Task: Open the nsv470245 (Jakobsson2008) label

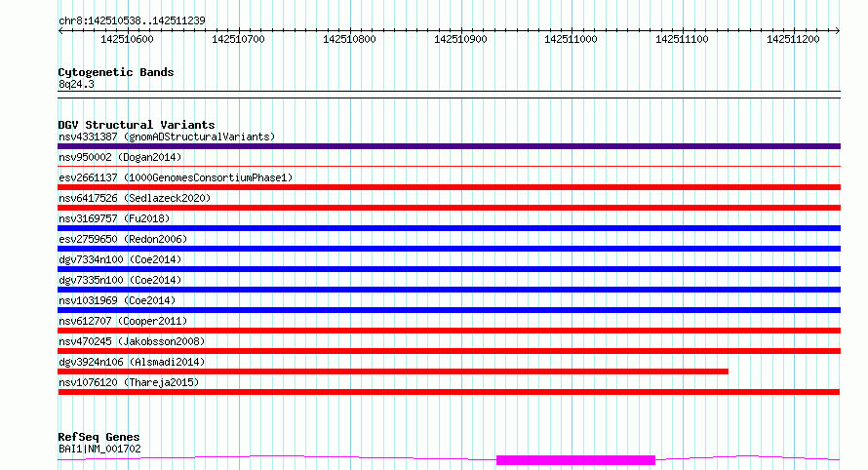Action: pos(132,341)
